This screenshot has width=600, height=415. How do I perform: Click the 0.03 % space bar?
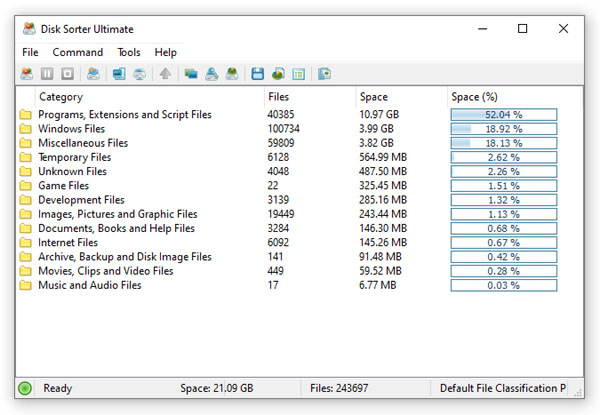pos(504,285)
